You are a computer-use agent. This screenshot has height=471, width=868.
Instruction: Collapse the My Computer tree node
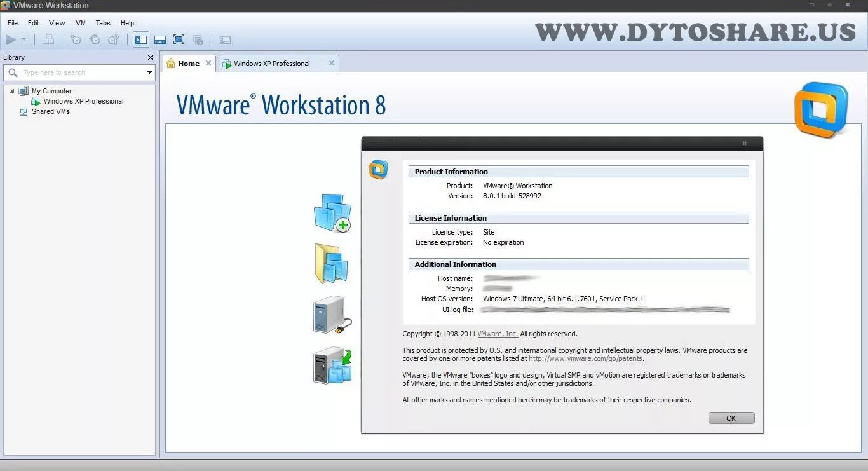pos(12,91)
